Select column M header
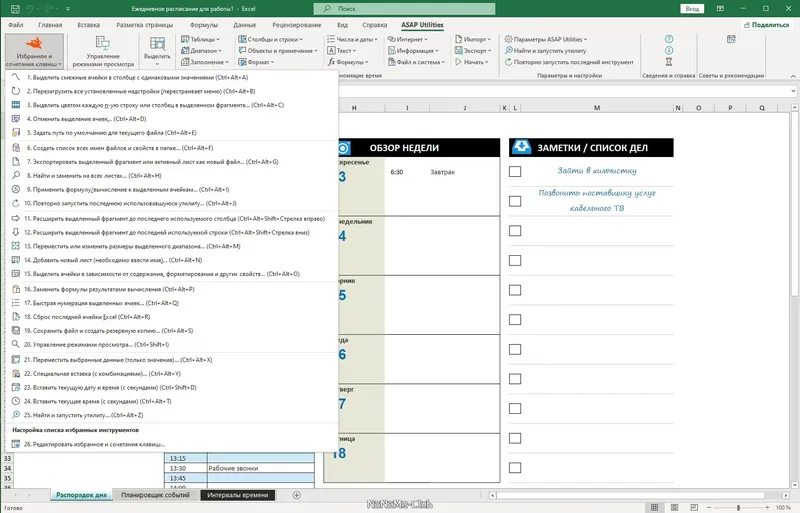The height and width of the screenshot is (513, 800). click(x=596, y=108)
